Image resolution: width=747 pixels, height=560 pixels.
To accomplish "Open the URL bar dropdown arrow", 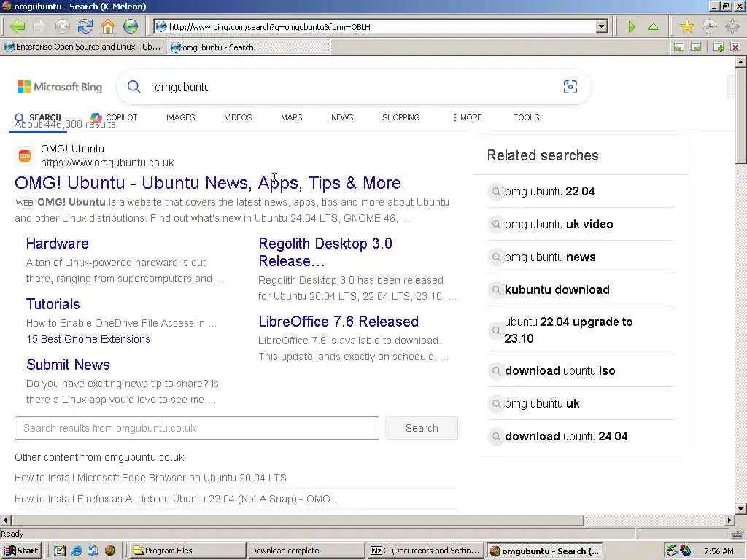I will coord(602,27).
